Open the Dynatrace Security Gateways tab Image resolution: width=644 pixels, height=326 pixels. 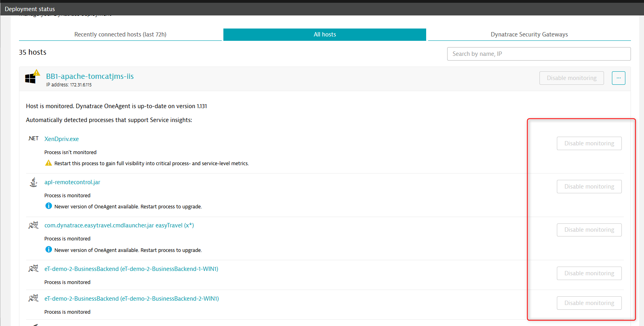(x=529, y=34)
